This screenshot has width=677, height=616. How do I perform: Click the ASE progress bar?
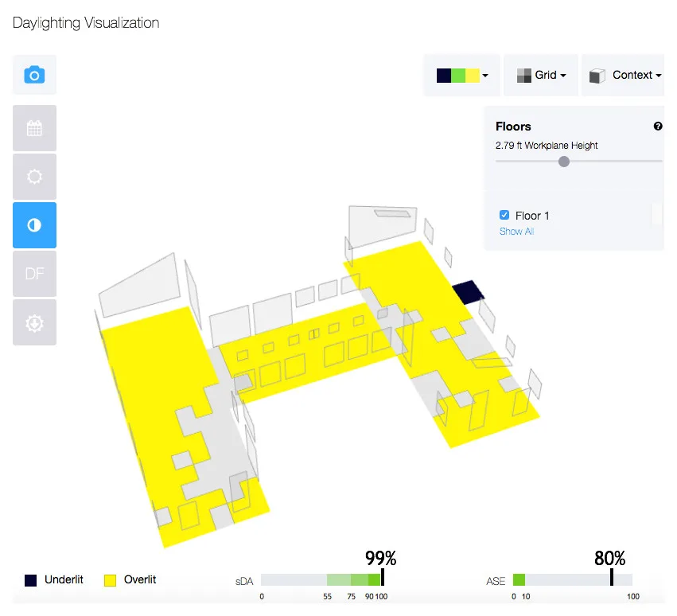(573, 579)
